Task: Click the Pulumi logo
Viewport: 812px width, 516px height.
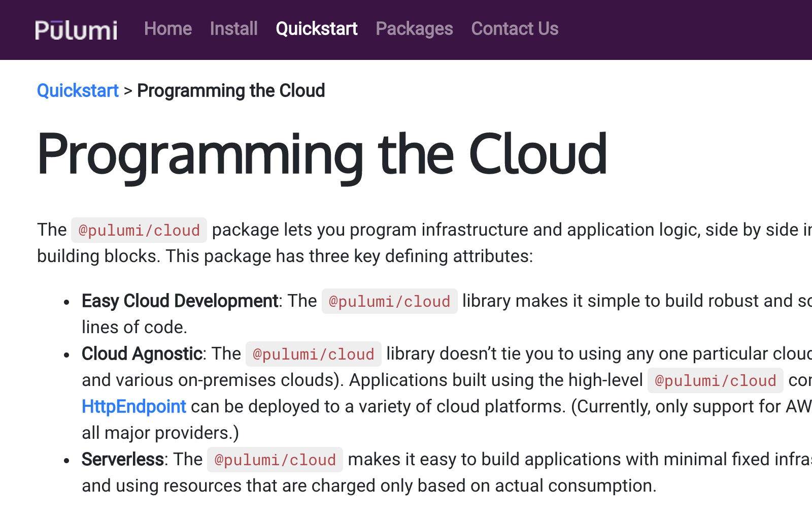Action: 76,30
